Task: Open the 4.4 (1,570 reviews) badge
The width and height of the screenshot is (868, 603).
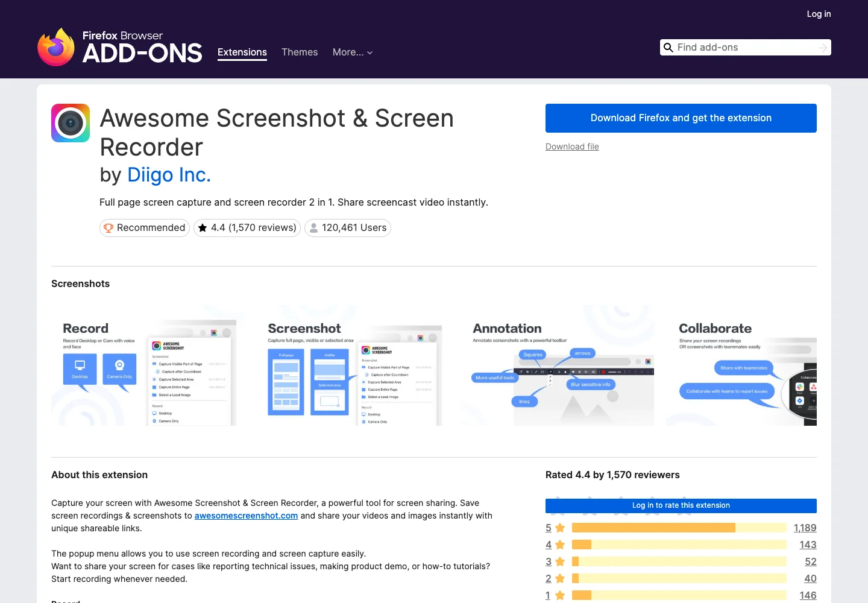Action: (247, 228)
